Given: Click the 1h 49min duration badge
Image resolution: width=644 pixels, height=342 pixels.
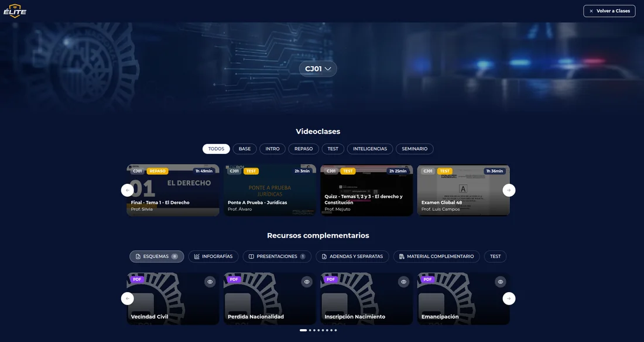Looking at the screenshot, I should point(204,171).
